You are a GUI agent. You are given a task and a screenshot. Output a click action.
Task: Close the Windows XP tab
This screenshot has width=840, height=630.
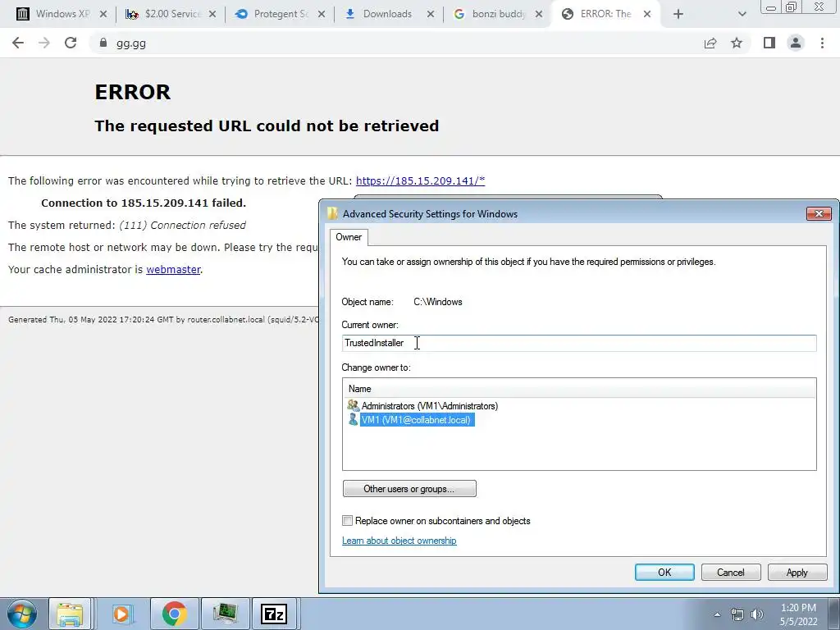point(103,14)
